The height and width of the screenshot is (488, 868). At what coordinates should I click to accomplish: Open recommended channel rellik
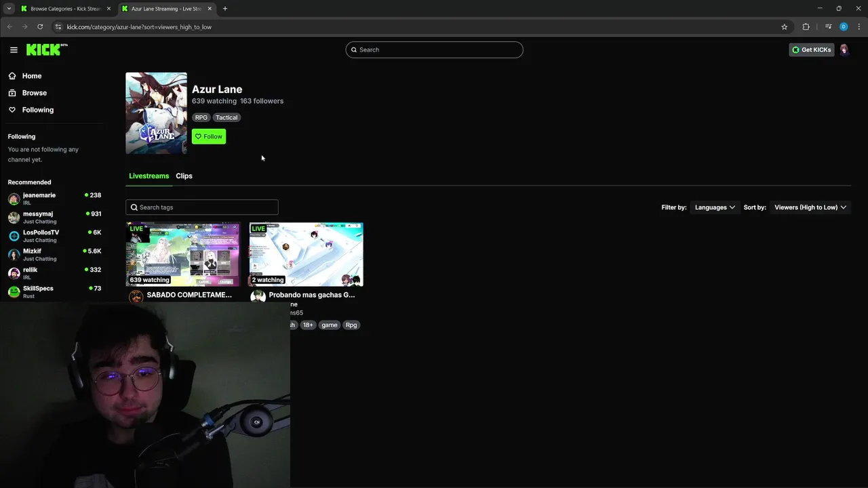click(x=54, y=273)
